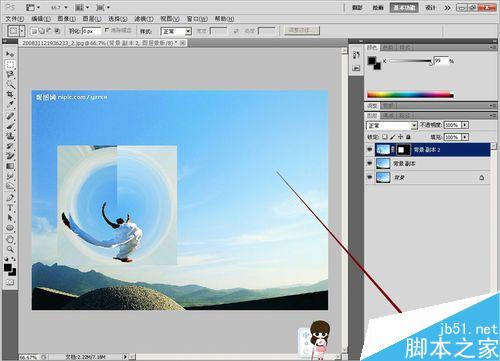
Task: Open the collapsed History panel icon
Action: tap(356, 55)
